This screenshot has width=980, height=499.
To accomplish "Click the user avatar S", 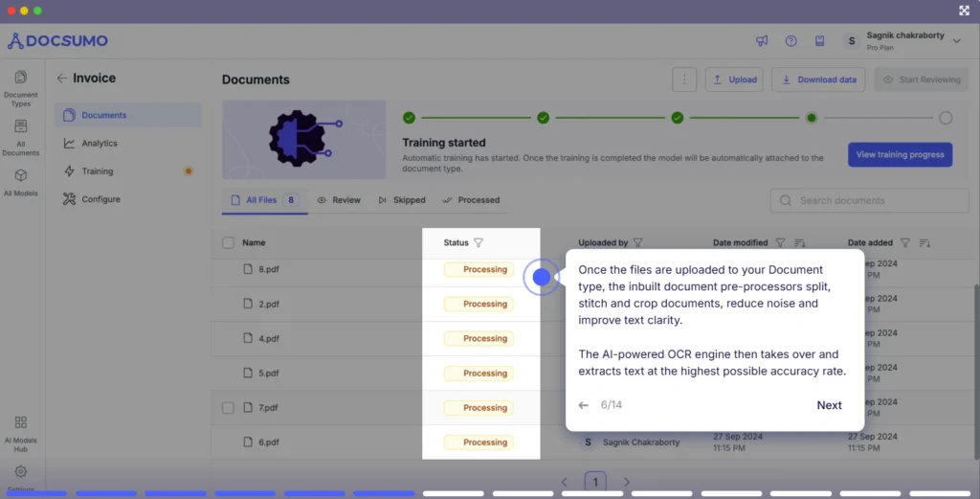I will click(x=851, y=41).
